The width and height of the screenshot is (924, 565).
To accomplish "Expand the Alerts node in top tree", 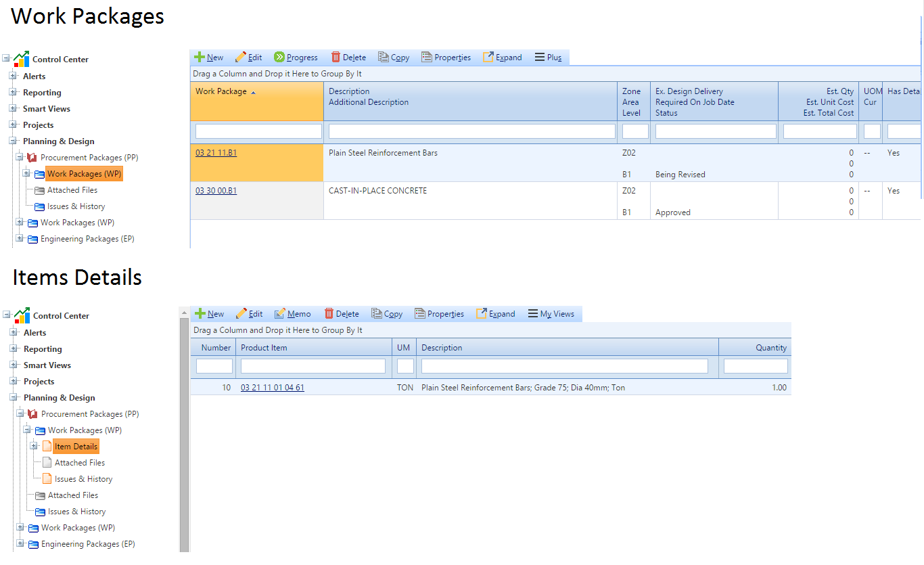I will [x=13, y=76].
